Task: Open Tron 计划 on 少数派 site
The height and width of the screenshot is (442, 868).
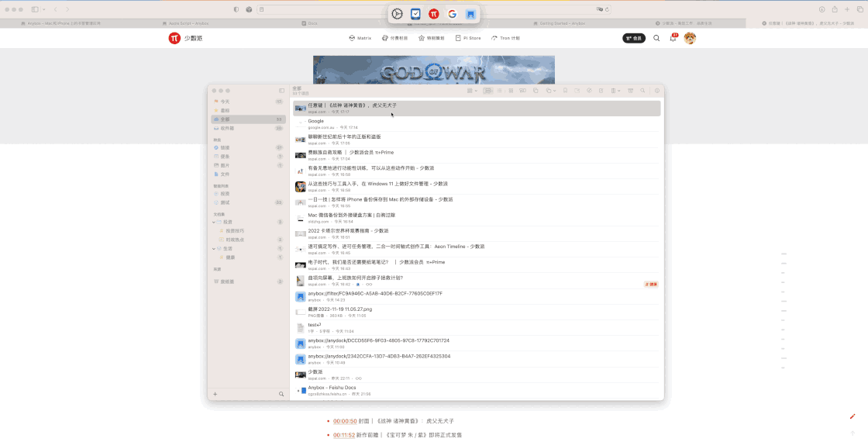Action: click(505, 38)
